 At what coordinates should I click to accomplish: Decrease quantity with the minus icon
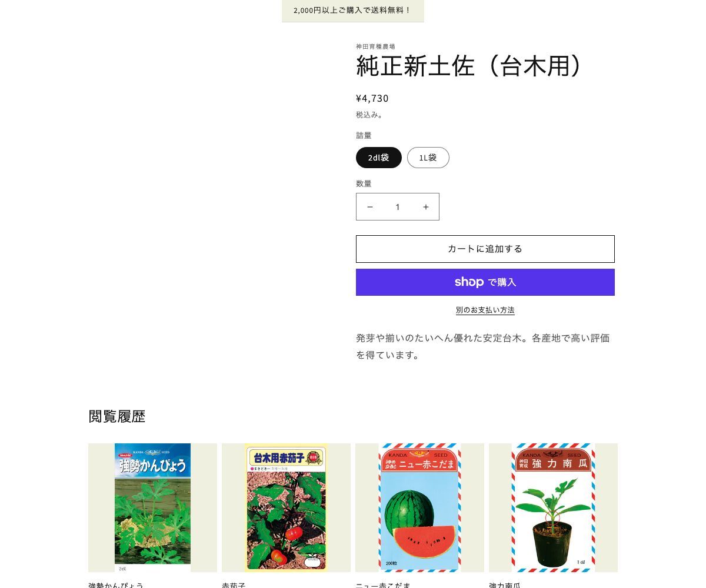(370, 207)
